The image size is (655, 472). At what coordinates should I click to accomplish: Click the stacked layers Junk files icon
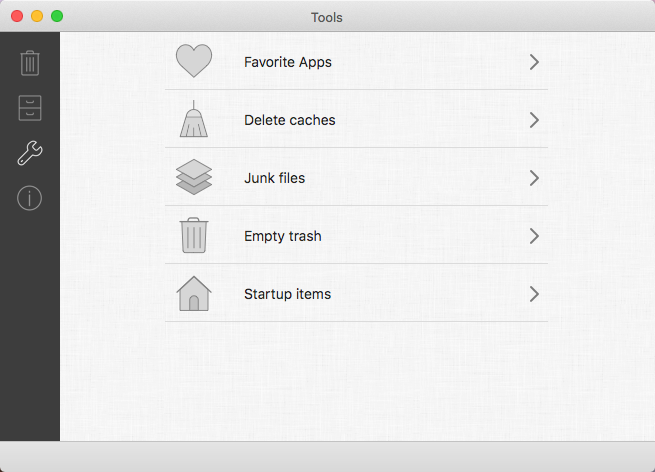pyautogui.click(x=194, y=177)
